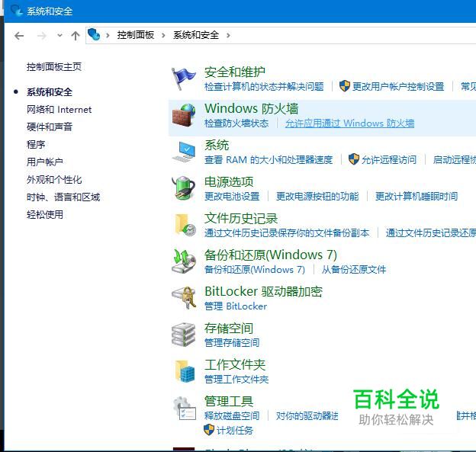Open the 系统 heading
This screenshot has height=452, width=476.
point(217,145)
